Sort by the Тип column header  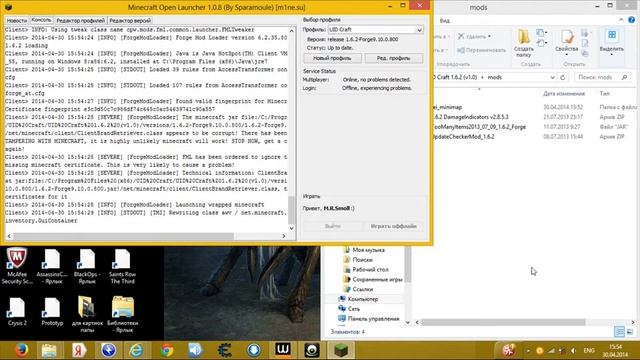pyautogui.click(x=604, y=94)
